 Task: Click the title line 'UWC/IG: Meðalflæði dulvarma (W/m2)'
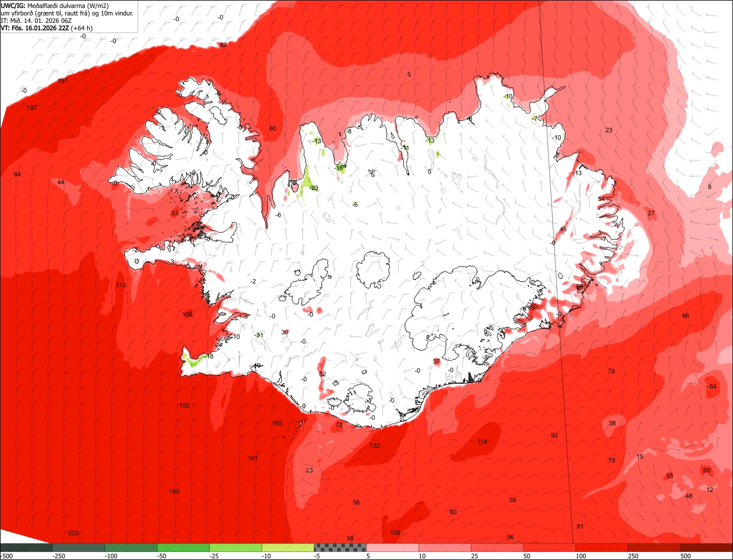point(55,6)
